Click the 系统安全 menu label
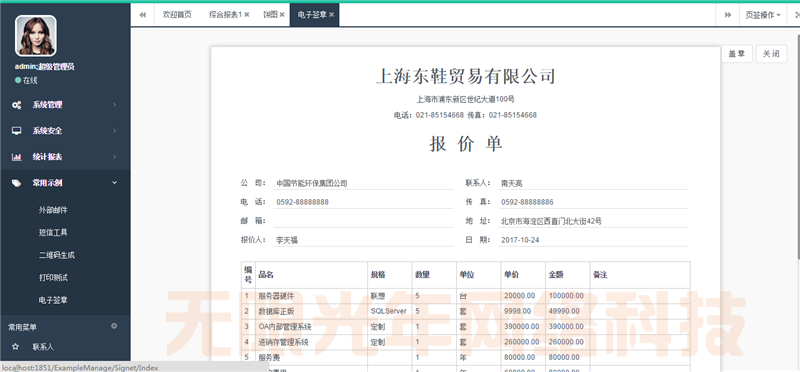Screen dimensions: 800x372 pos(47,131)
